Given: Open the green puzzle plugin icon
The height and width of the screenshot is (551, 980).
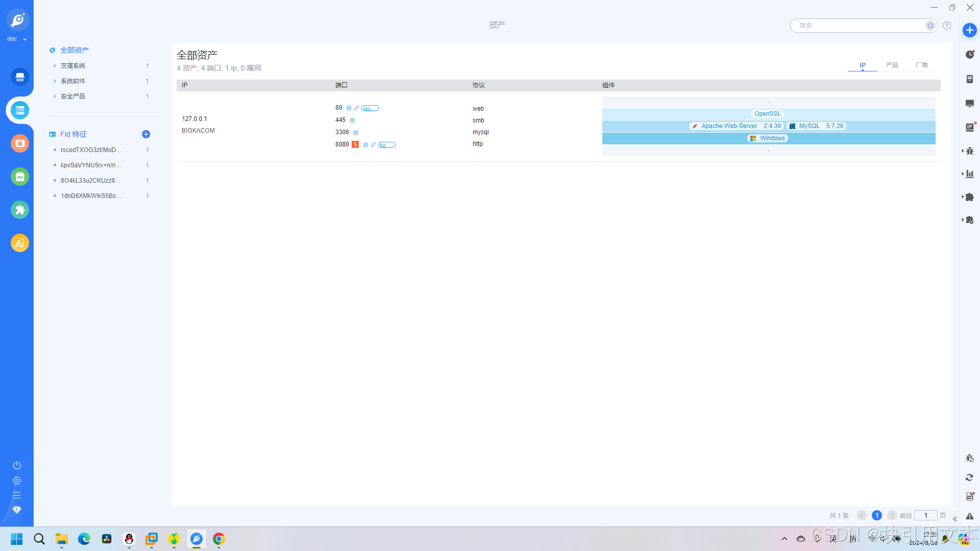Looking at the screenshot, I should tap(19, 210).
